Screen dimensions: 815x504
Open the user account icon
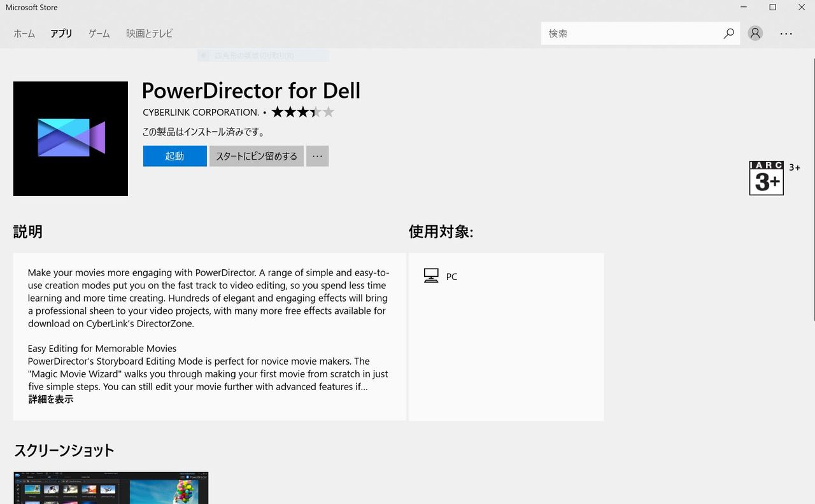pos(755,34)
